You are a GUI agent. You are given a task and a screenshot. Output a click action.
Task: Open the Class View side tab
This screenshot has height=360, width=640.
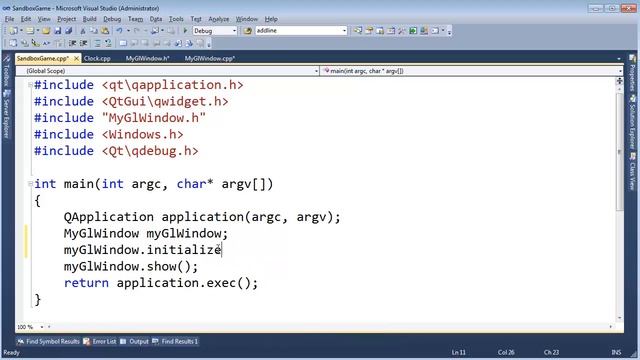[x=633, y=171]
